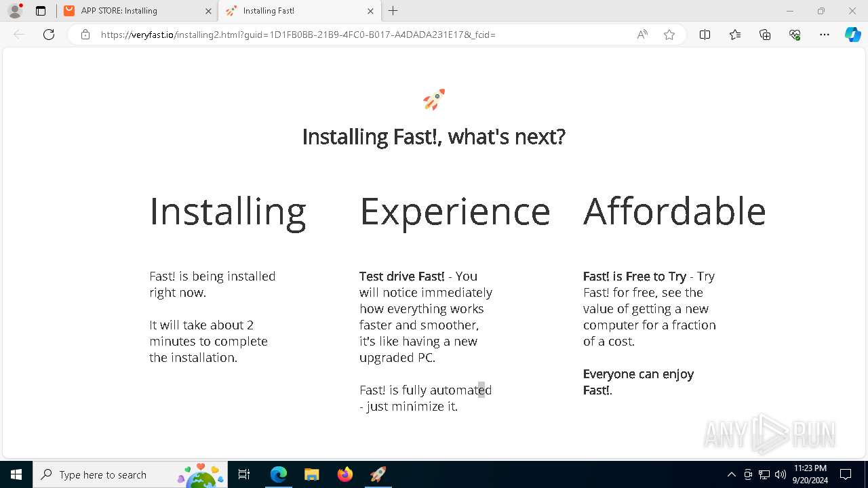Viewport: 868px width, 488px height.
Task: Open Browser essentials heart icon
Action: tap(795, 35)
